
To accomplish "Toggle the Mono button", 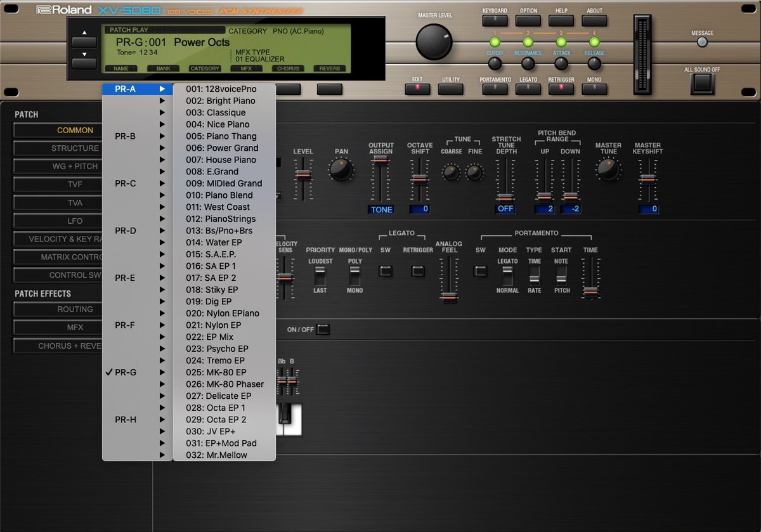I will point(594,89).
